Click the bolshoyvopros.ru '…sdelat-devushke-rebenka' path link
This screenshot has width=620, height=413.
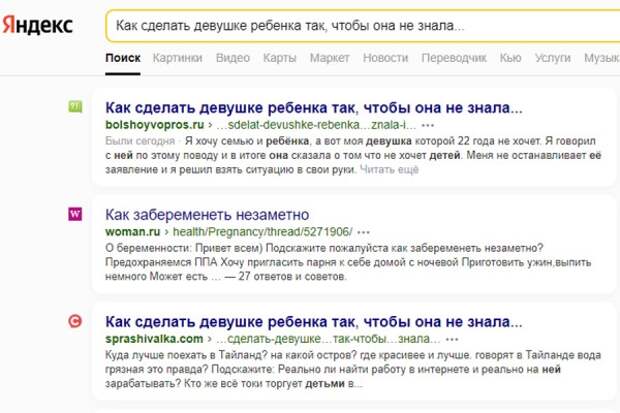pos(316,125)
